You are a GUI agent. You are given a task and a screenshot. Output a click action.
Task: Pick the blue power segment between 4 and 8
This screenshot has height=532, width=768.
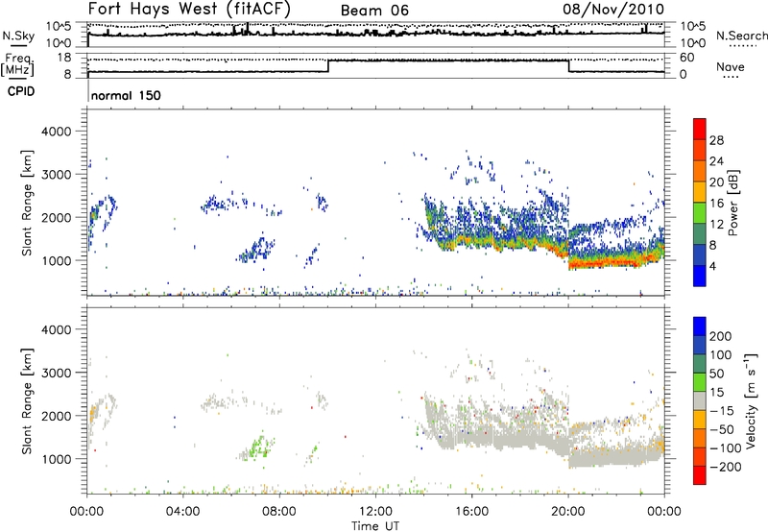tap(700, 254)
